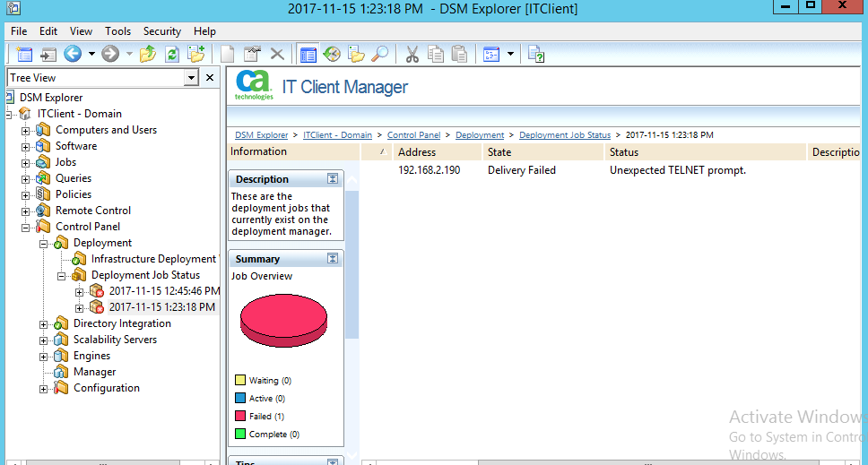The image size is (868, 465).
Task: Expand the Software tree node
Action: click(25, 147)
